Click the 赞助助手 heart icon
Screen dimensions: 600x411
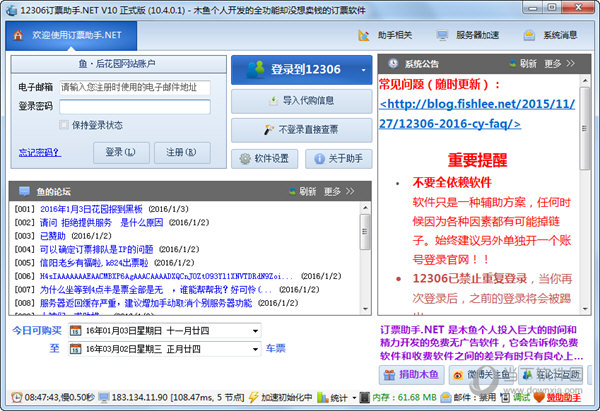pyautogui.click(x=539, y=398)
